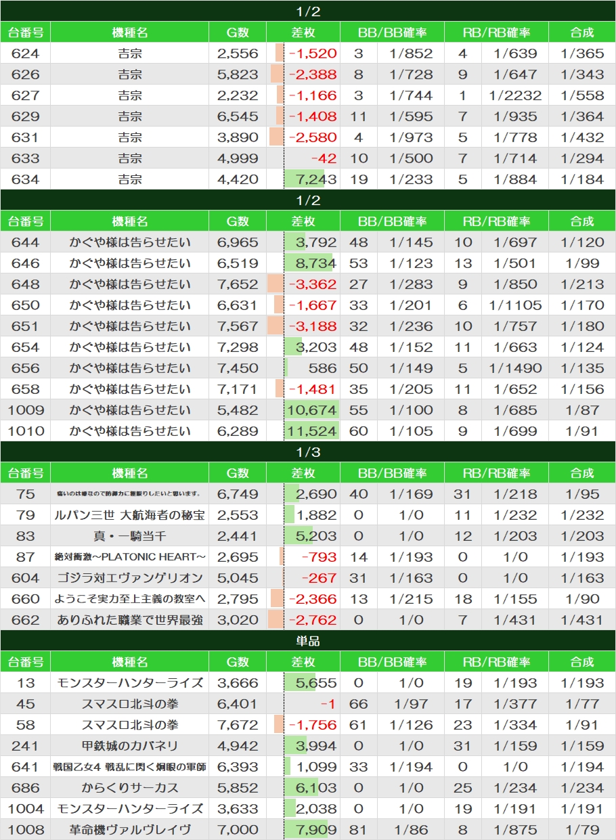Click the 吉宗 name in row 631

click(130, 137)
